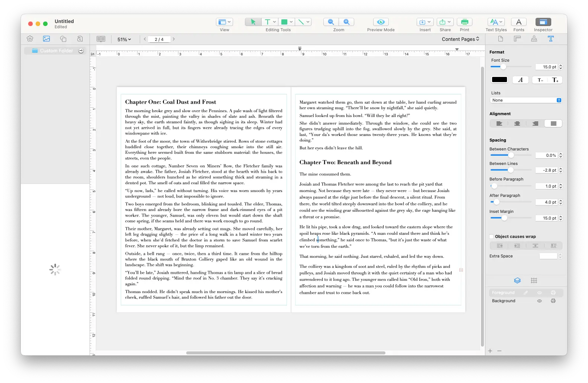The image size is (588, 383).
Task: Switch to the Document inspector tab
Action: 500,39
